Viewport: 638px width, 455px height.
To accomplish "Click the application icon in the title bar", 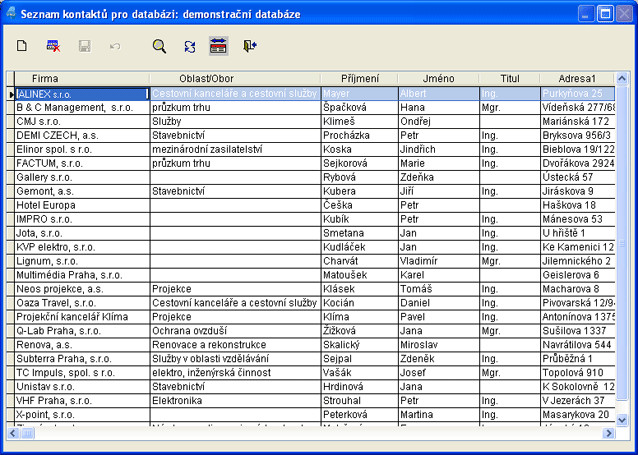I will (x=11, y=13).
